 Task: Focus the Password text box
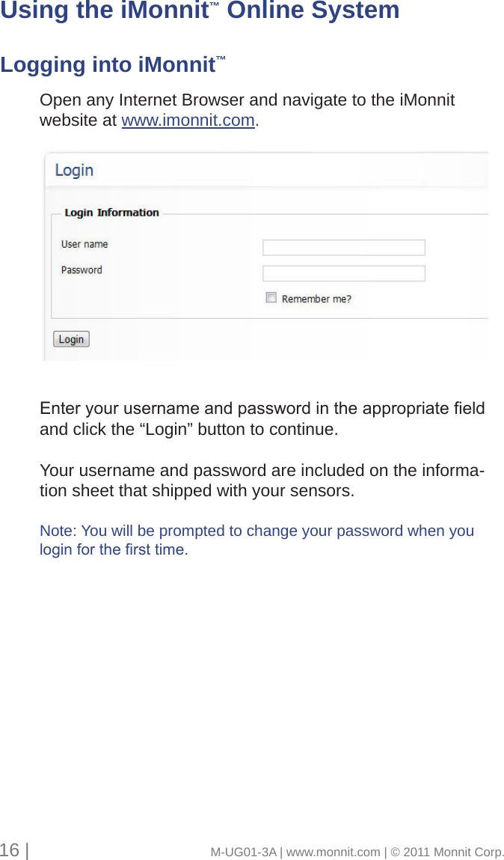(x=343, y=273)
